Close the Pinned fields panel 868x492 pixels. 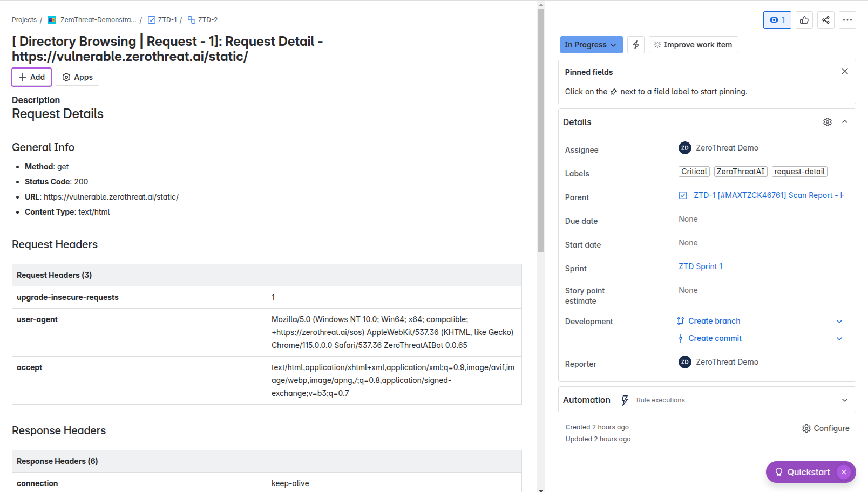point(845,71)
